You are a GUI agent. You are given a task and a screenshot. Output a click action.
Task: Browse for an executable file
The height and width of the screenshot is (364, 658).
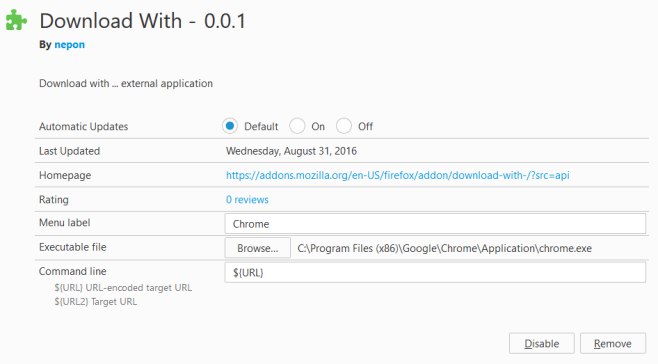coord(258,248)
